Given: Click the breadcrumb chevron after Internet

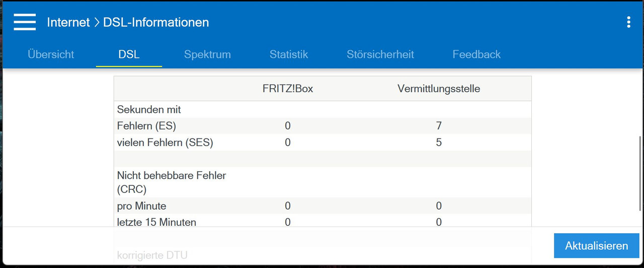Looking at the screenshot, I should click(97, 22).
